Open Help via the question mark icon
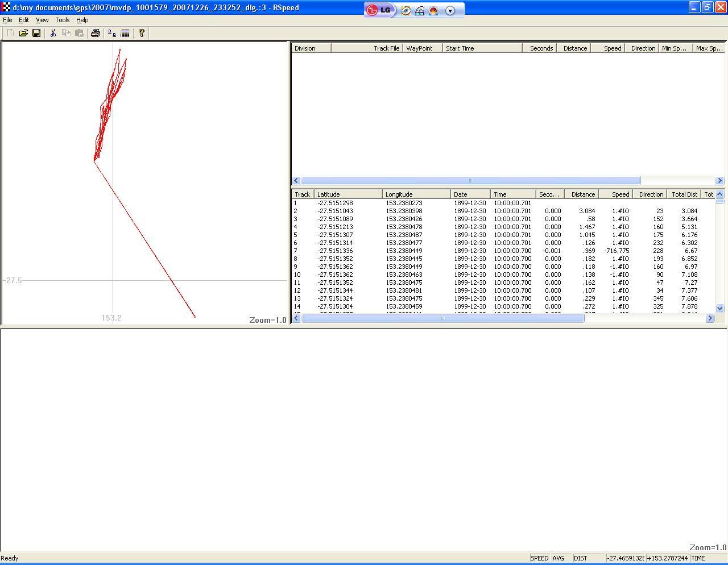 click(x=141, y=33)
